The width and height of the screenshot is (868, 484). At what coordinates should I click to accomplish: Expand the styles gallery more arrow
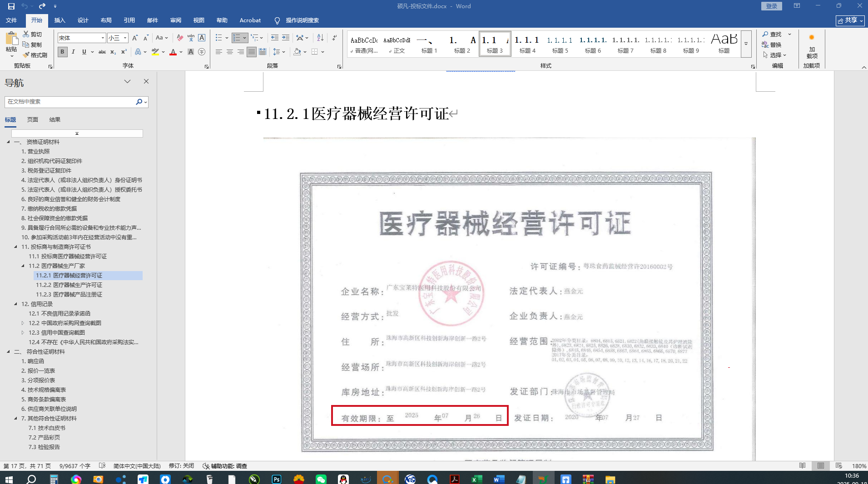(x=746, y=44)
